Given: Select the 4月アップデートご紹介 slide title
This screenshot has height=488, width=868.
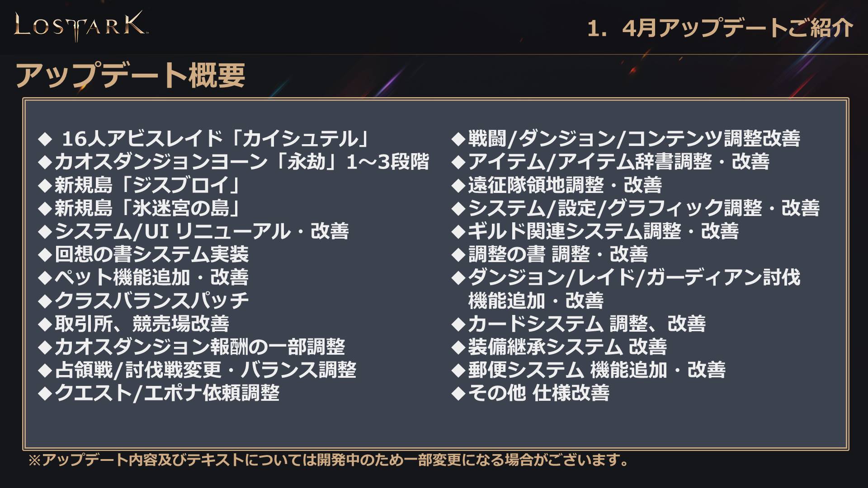Looking at the screenshot, I should pos(720,28).
